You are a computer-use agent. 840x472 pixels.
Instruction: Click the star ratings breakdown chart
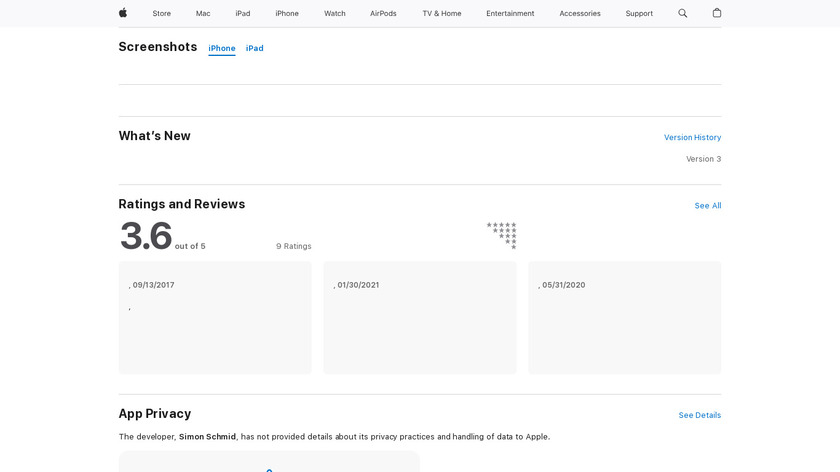click(x=501, y=236)
